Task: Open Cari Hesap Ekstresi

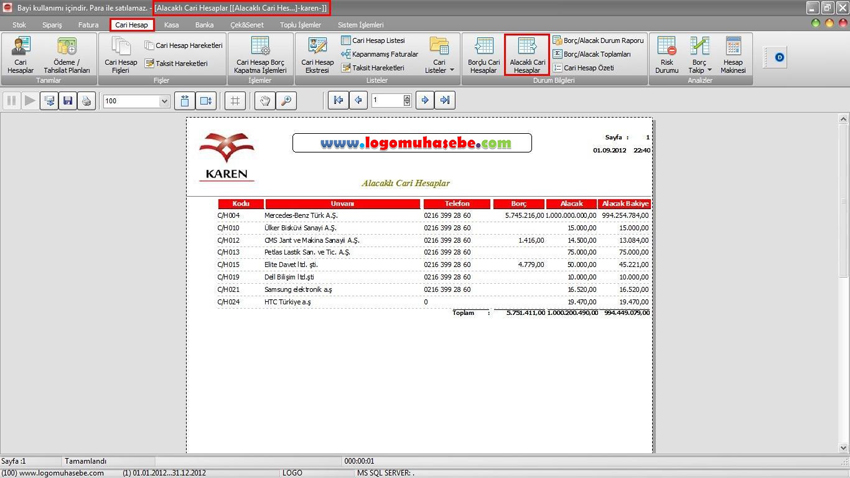Action: tap(317, 55)
